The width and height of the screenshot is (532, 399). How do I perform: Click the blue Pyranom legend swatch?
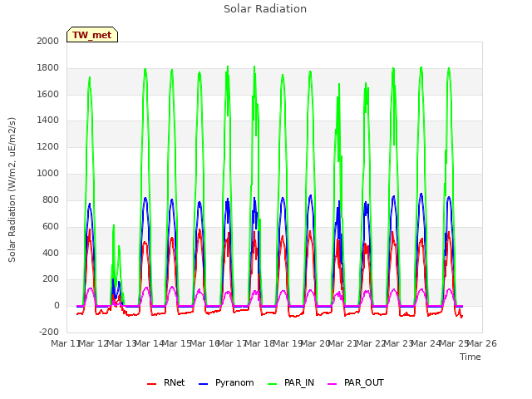pos(203,384)
